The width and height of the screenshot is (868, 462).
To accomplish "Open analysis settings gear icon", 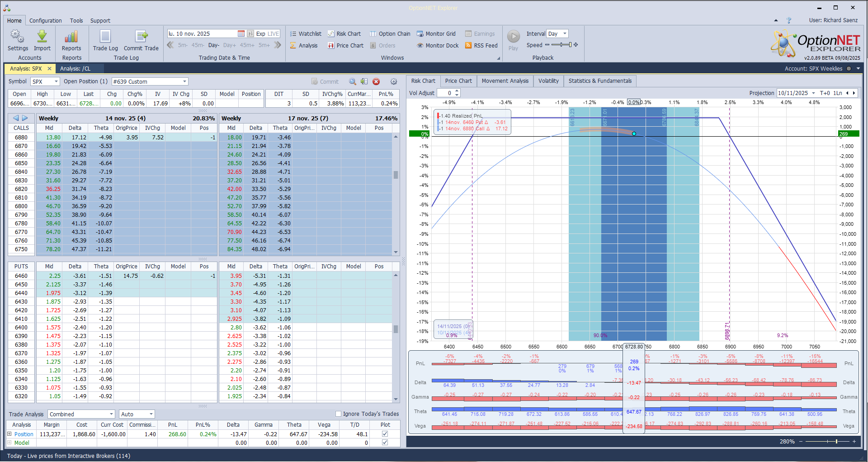I will coord(394,81).
